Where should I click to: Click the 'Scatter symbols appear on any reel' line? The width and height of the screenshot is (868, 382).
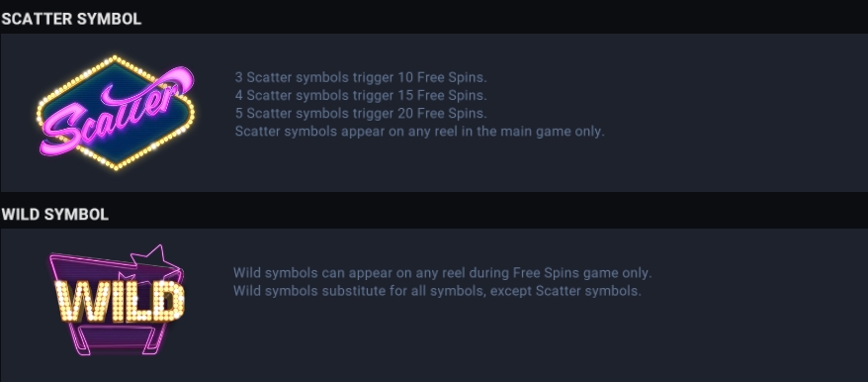(x=419, y=132)
